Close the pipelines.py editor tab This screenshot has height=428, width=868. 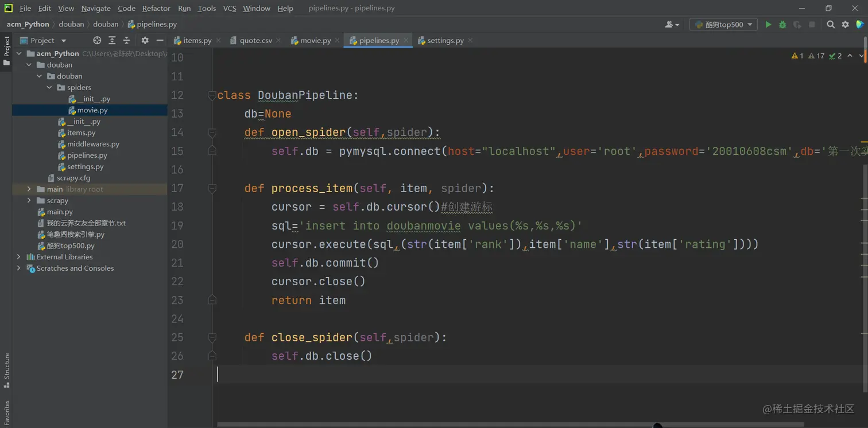[x=405, y=40]
